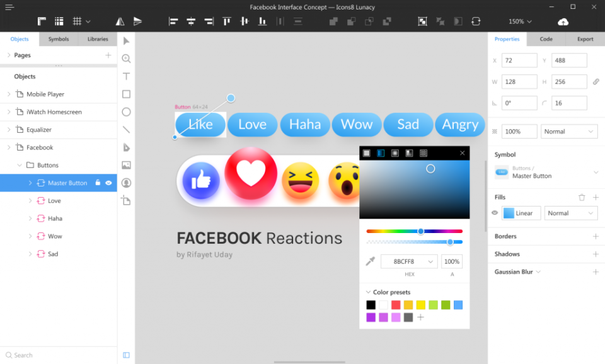The width and height of the screenshot is (605, 364).
Task: Select the Image tool
Action: coord(126,165)
